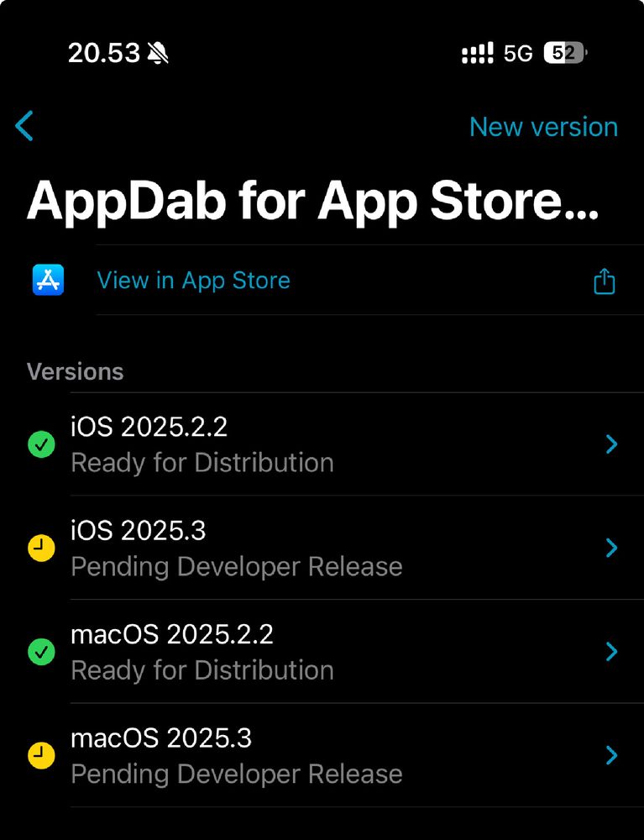Open the iOS 2025.3 row via its chevron

coord(611,548)
